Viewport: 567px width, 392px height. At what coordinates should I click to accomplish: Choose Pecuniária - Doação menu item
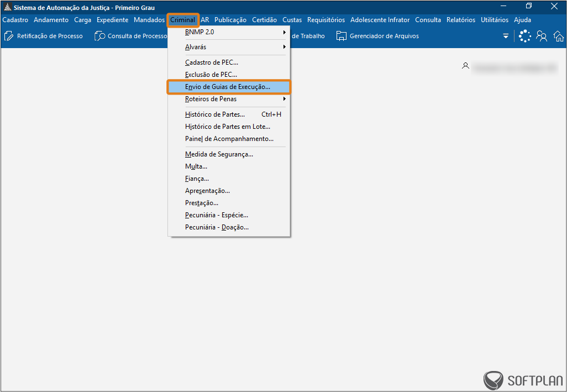[x=217, y=227]
